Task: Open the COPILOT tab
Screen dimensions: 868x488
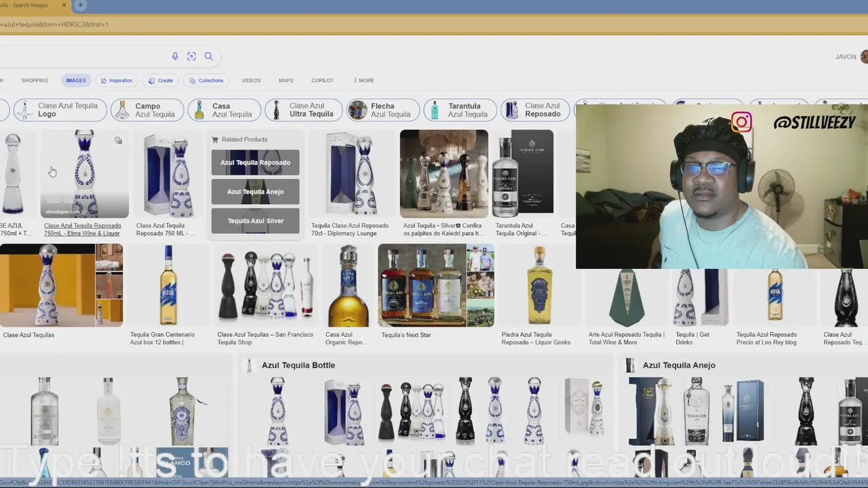Action: 322,80
